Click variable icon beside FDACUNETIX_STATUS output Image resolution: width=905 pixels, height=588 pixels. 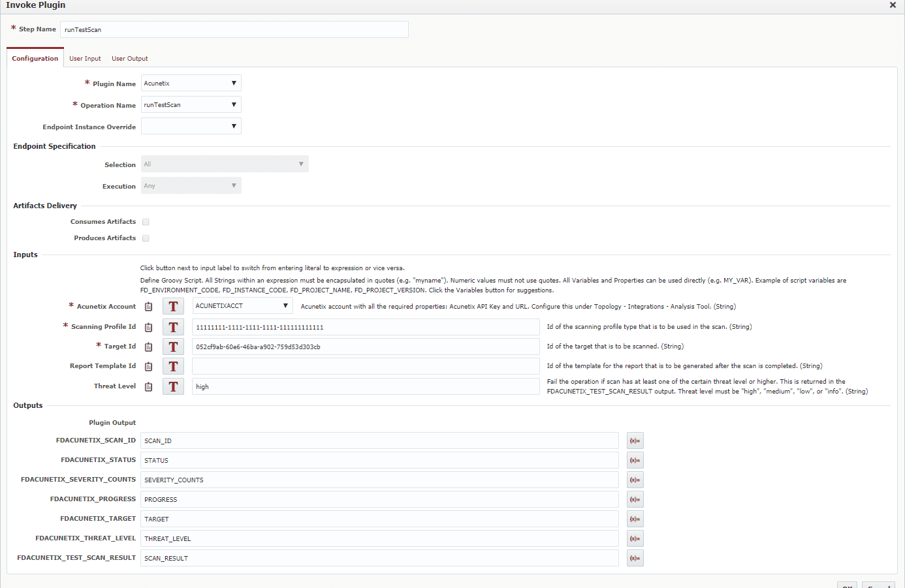(635, 460)
